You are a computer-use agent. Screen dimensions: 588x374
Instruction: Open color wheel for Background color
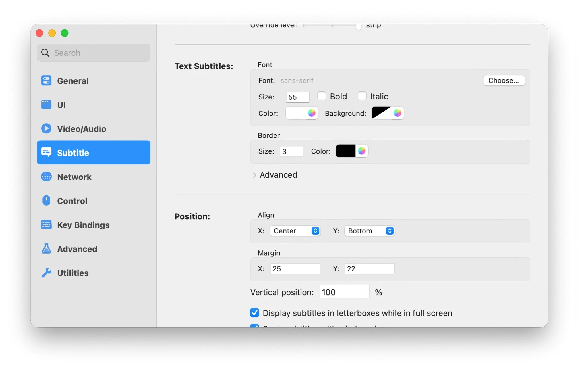(x=397, y=113)
